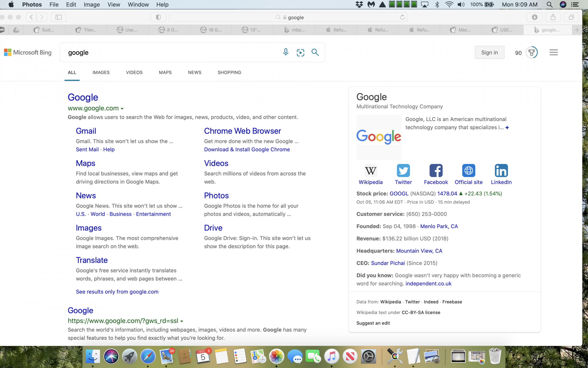588x368 pixels.
Task: Click the Safari share button
Action: pyautogui.click(x=553, y=17)
